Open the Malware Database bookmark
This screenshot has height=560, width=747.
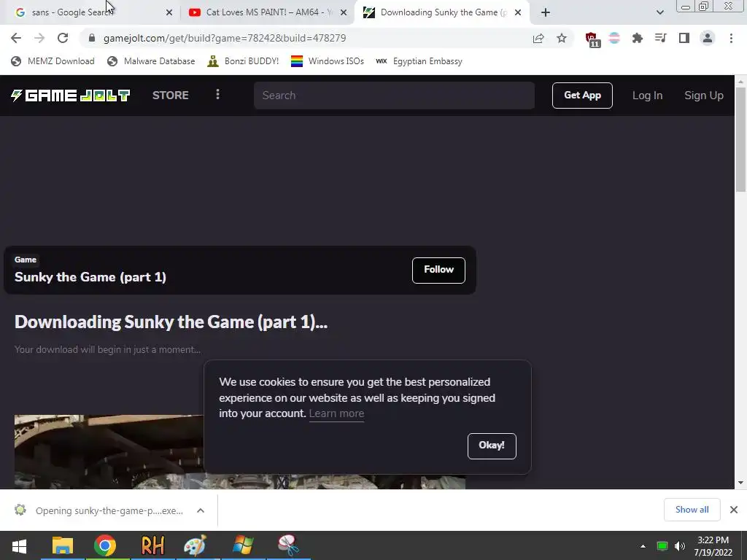coord(151,61)
